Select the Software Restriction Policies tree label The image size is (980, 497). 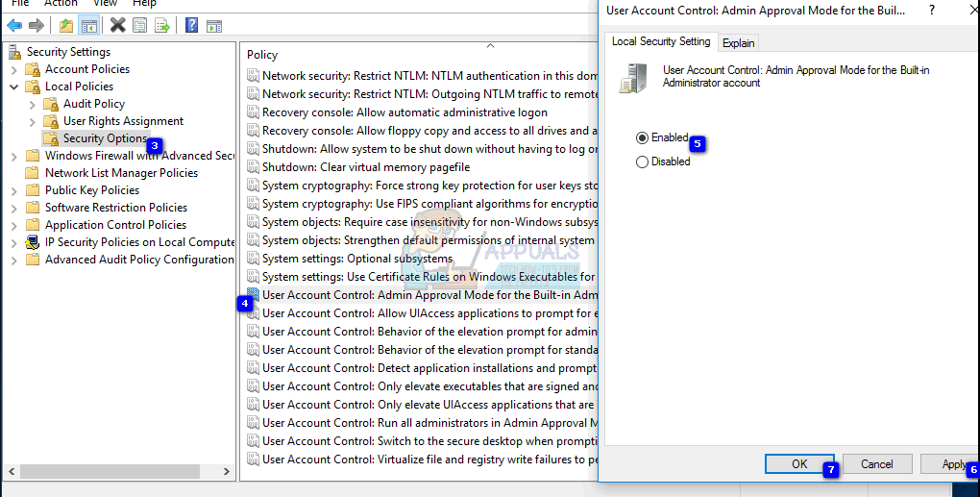click(x=116, y=208)
